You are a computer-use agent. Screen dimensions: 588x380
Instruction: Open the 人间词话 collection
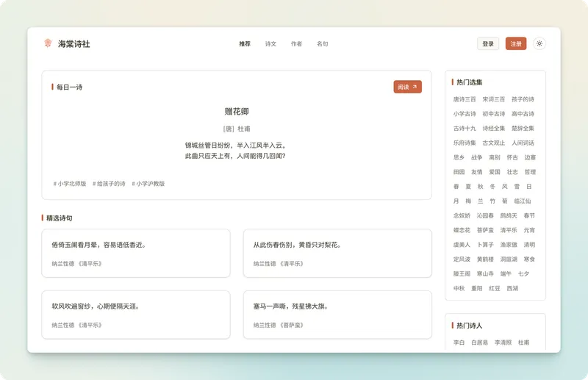click(x=523, y=143)
